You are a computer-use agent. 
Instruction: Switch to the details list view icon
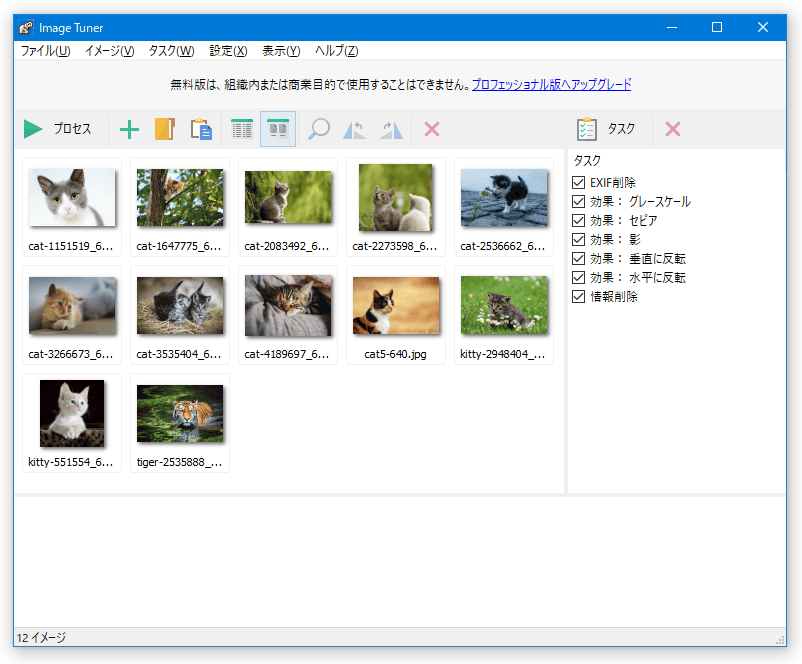click(242, 129)
